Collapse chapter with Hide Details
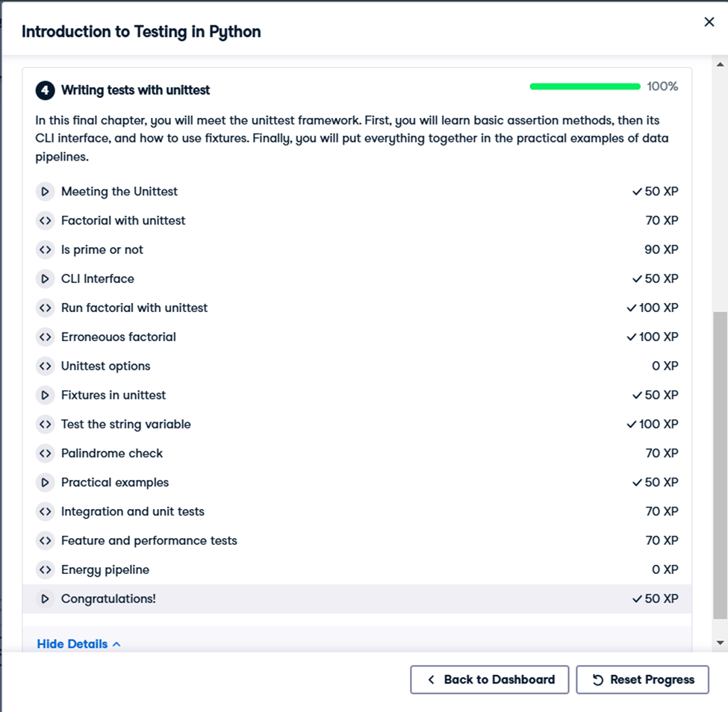 coord(78,644)
